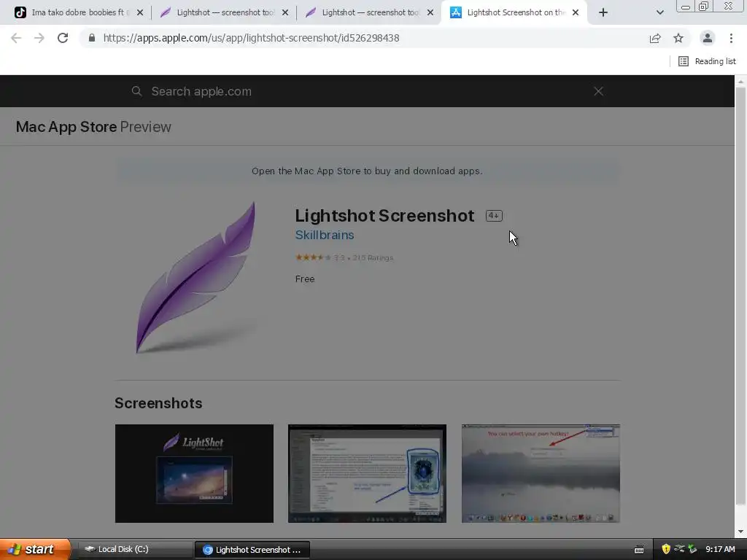The height and width of the screenshot is (560, 747).
Task: Click the taskbar keyboard icon
Action: tap(639, 550)
